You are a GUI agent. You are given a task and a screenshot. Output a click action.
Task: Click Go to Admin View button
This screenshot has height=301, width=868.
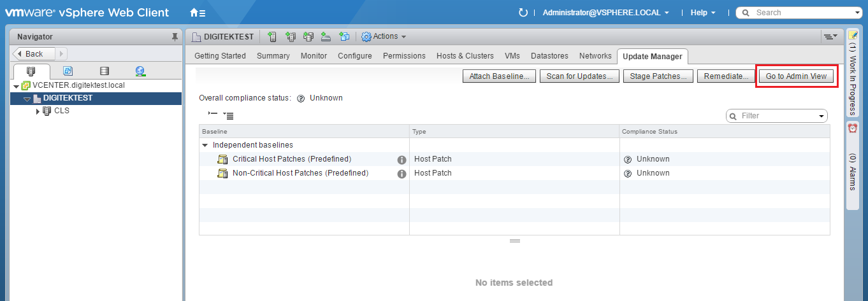click(x=796, y=76)
